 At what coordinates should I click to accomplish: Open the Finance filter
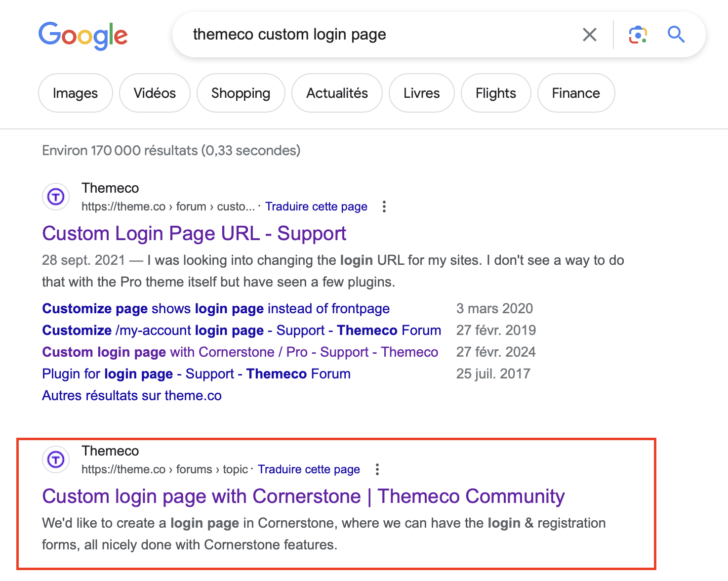[x=575, y=93]
